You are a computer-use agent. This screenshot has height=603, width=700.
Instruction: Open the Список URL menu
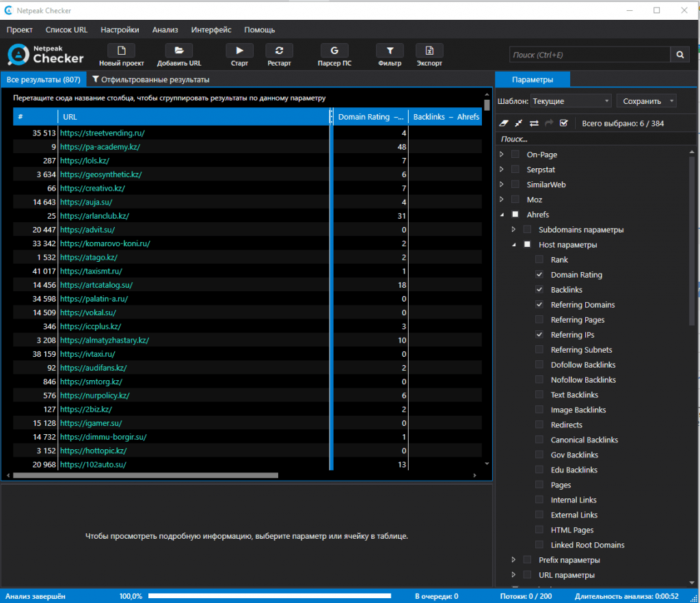[x=66, y=30]
